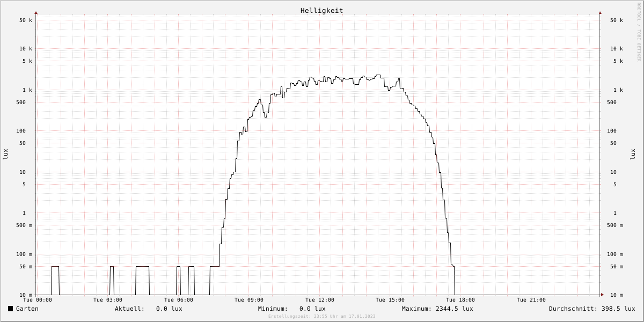Click '1 k' on the right y-axis
Viewport: 644px width, 322px height.
(618, 90)
